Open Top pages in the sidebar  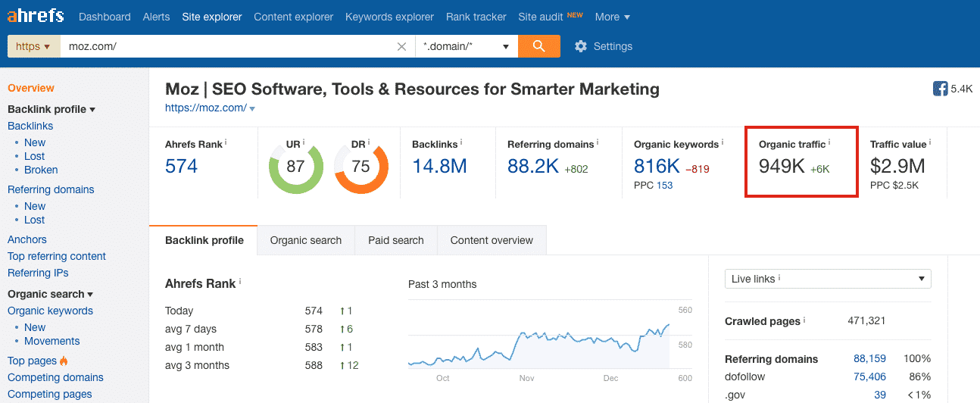point(32,361)
